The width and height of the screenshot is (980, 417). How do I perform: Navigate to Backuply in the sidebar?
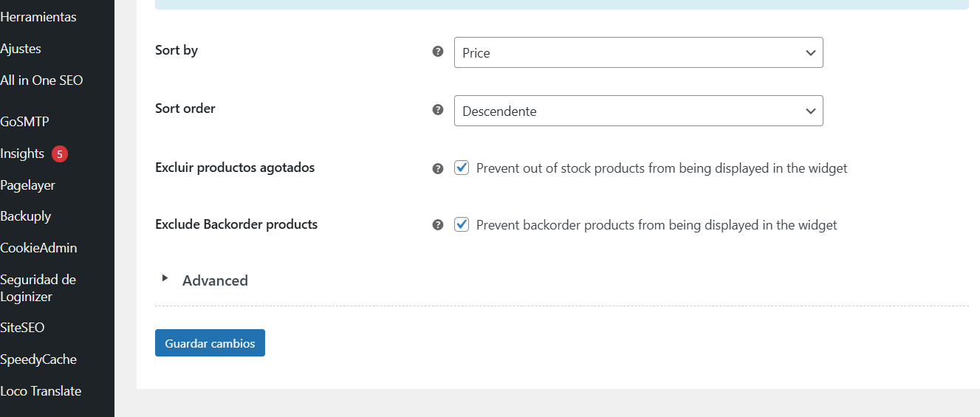point(26,216)
